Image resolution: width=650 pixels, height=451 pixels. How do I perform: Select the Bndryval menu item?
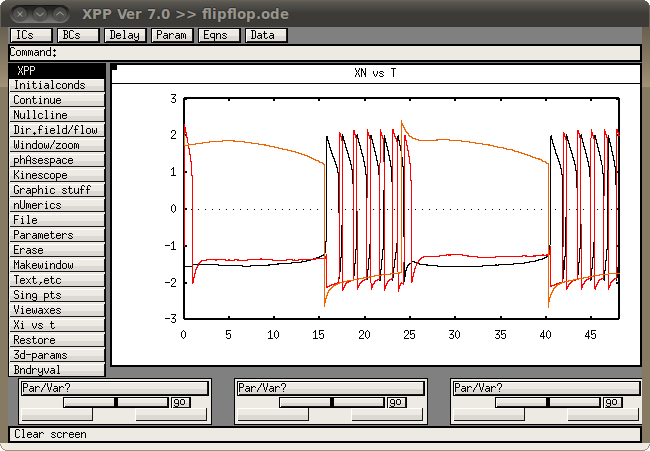57,370
